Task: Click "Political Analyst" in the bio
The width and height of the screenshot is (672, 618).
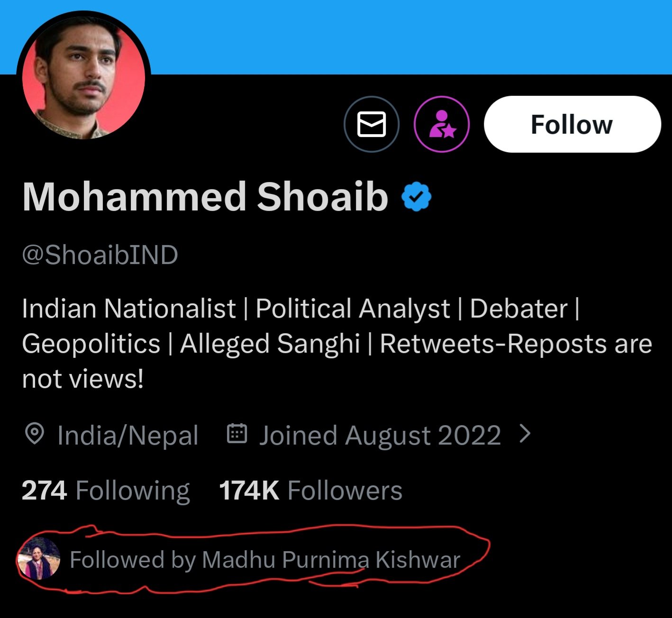Action: point(353,309)
